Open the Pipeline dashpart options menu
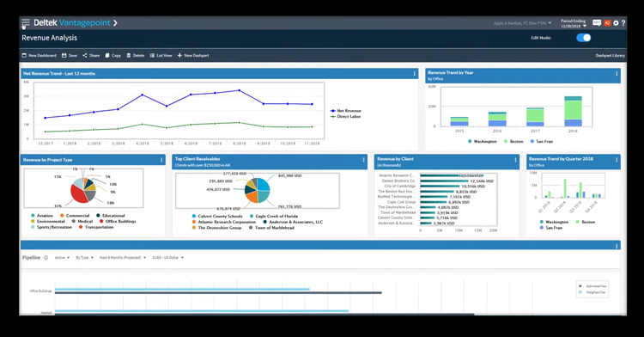 [617, 246]
